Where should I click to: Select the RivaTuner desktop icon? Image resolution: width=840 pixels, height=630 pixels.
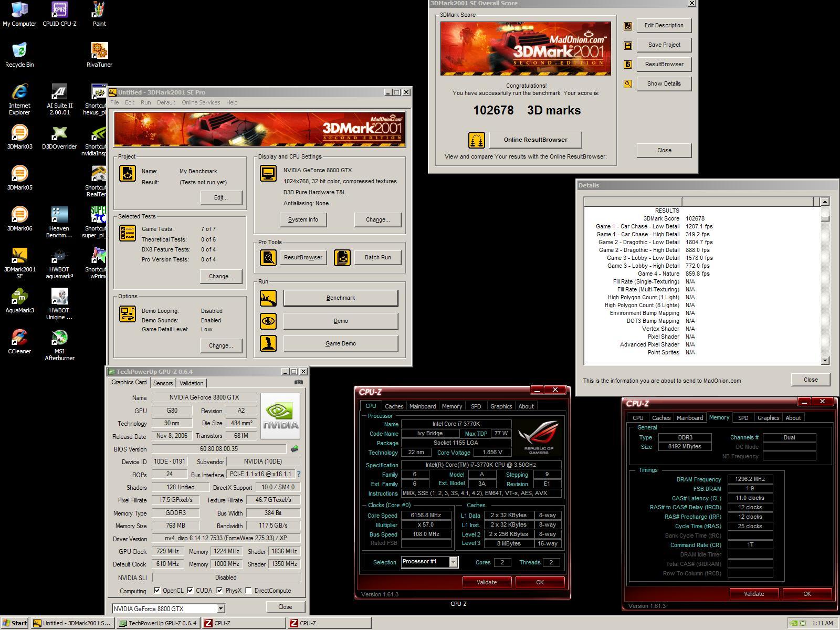[99, 55]
